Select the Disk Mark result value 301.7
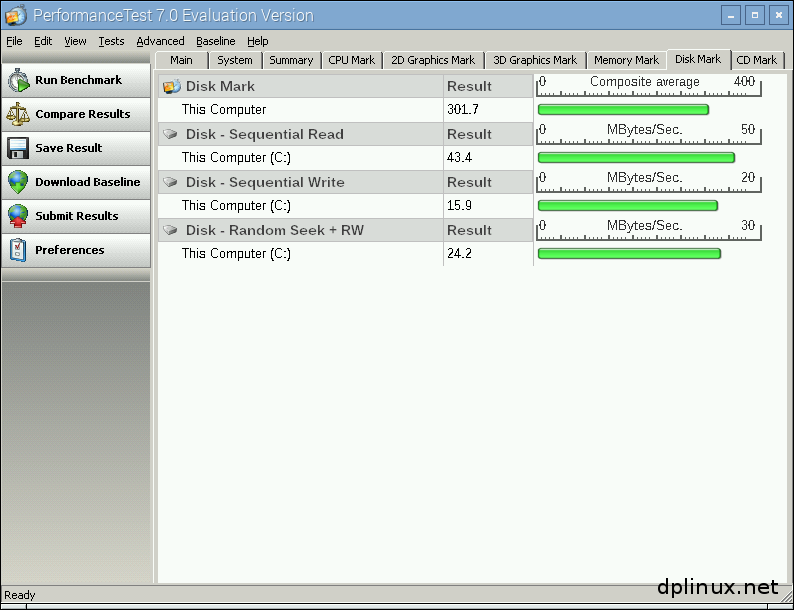 (x=463, y=109)
